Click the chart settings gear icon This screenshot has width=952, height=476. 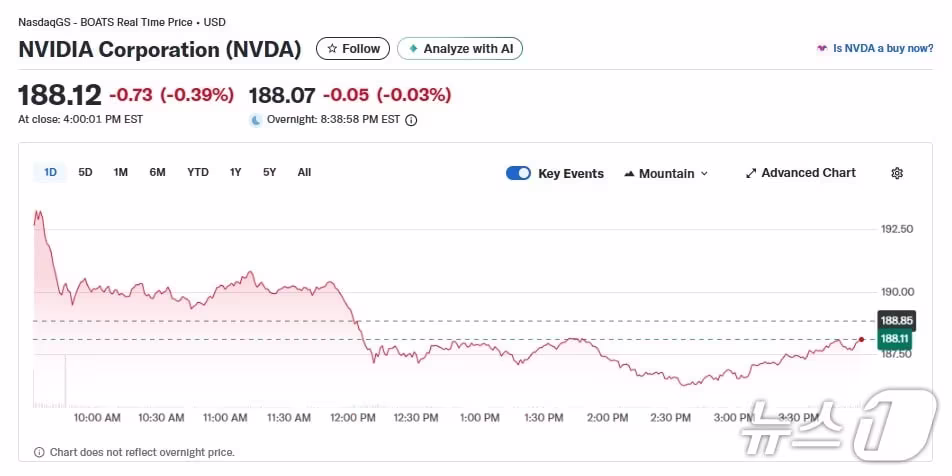[897, 173]
